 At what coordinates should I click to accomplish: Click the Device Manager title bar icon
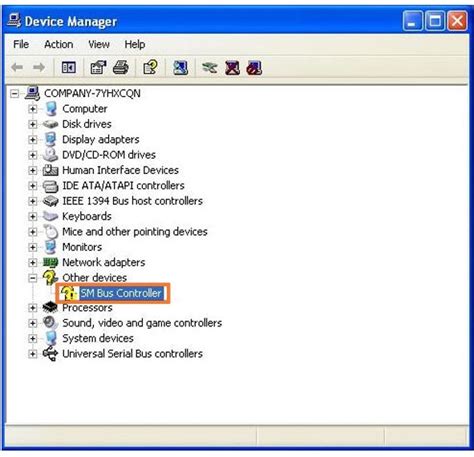click(14, 21)
